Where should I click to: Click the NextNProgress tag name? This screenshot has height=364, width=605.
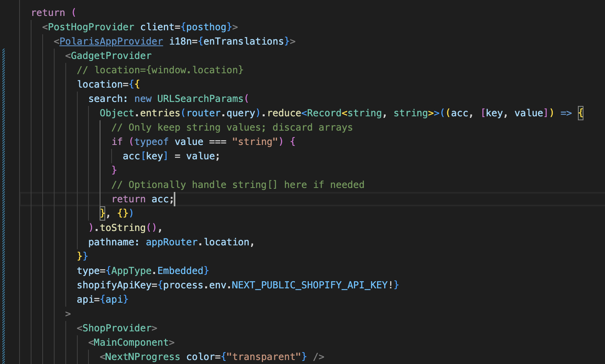143,357
